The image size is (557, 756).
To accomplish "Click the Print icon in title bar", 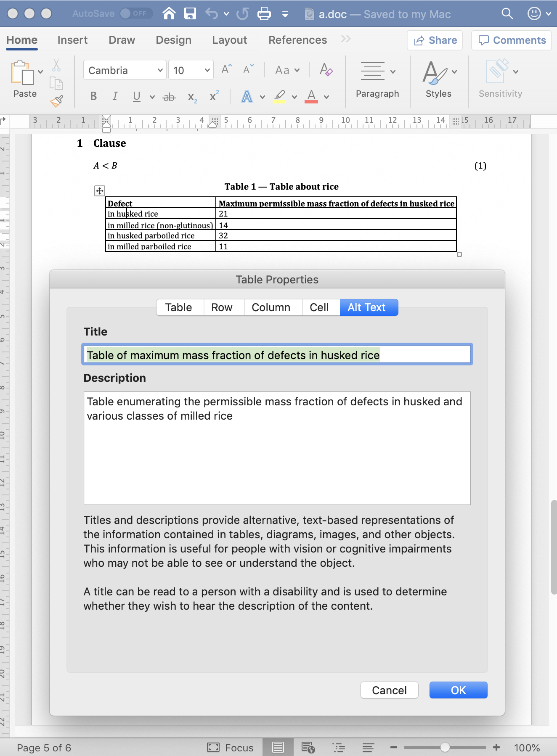I will (x=264, y=14).
